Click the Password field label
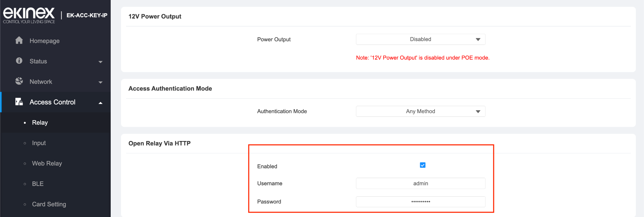Screen dimensions: 644x217 click(x=269, y=202)
